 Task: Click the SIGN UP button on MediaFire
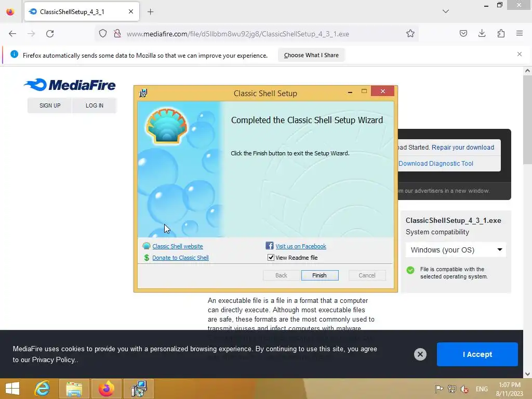pyautogui.click(x=50, y=105)
